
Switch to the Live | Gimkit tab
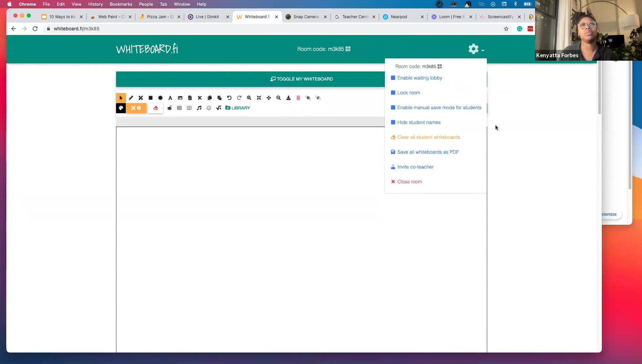pyautogui.click(x=207, y=17)
